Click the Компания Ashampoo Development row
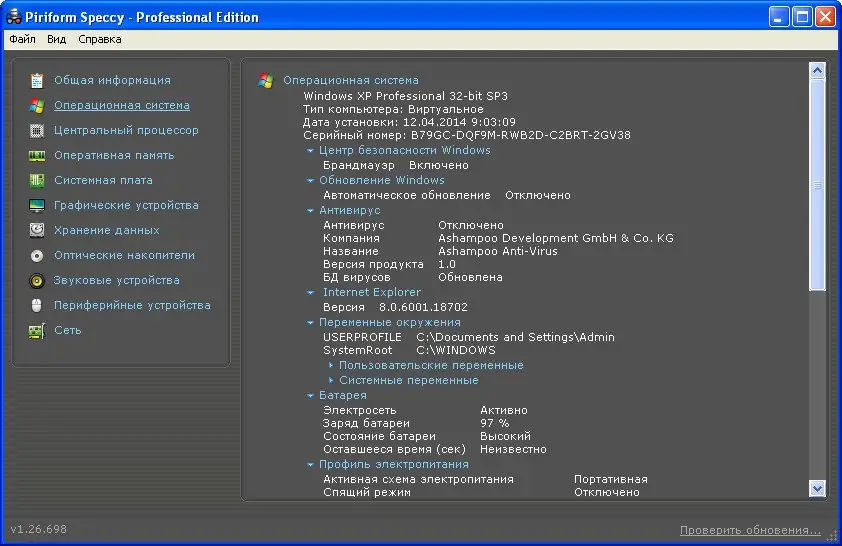 tap(498, 238)
